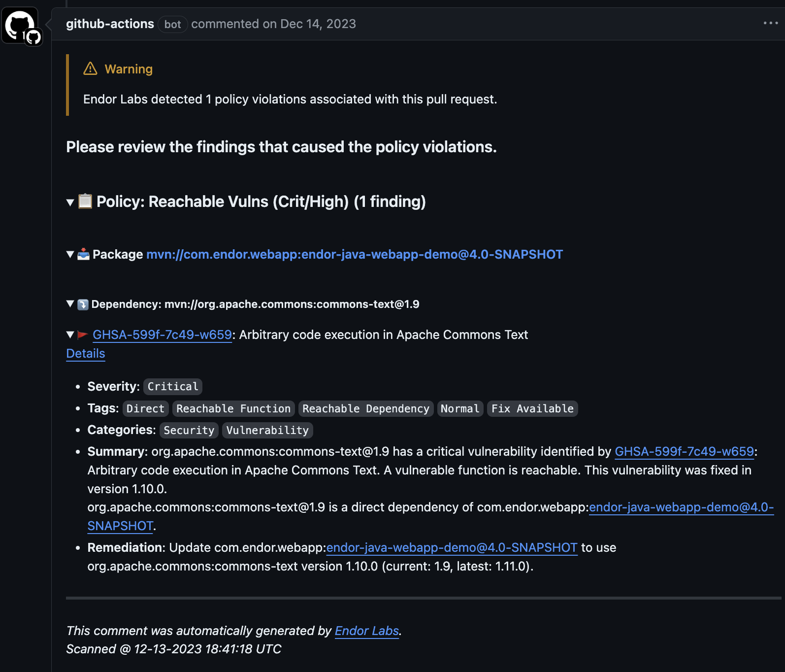Viewport: 785px width, 672px height.
Task: Click the 'Remediation' label
Action: click(x=126, y=548)
